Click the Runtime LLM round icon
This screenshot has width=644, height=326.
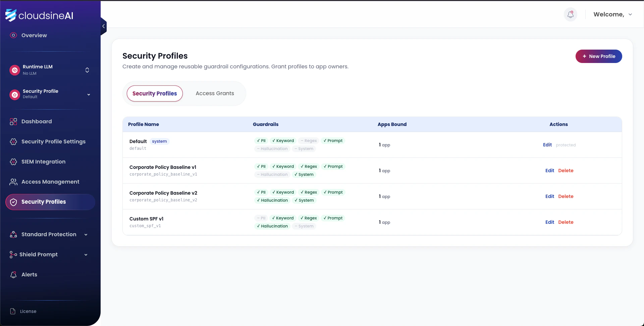click(x=14, y=70)
